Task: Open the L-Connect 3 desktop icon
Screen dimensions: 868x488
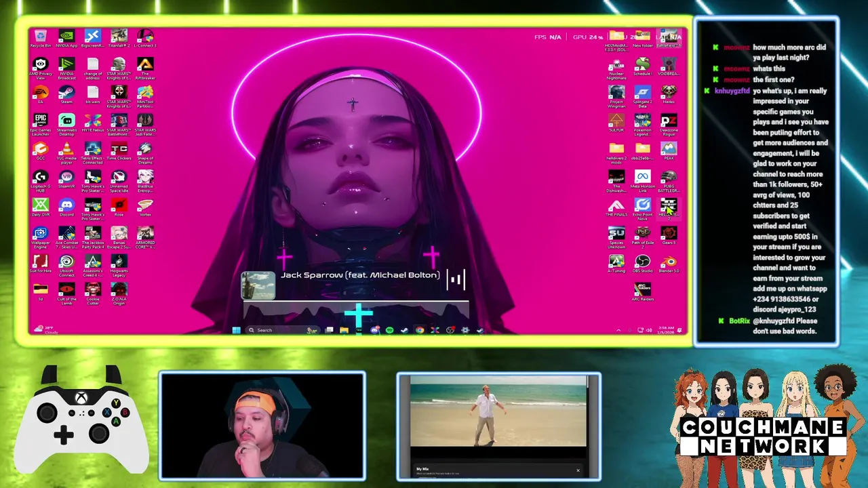Action: pyautogui.click(x=145, y=39)
